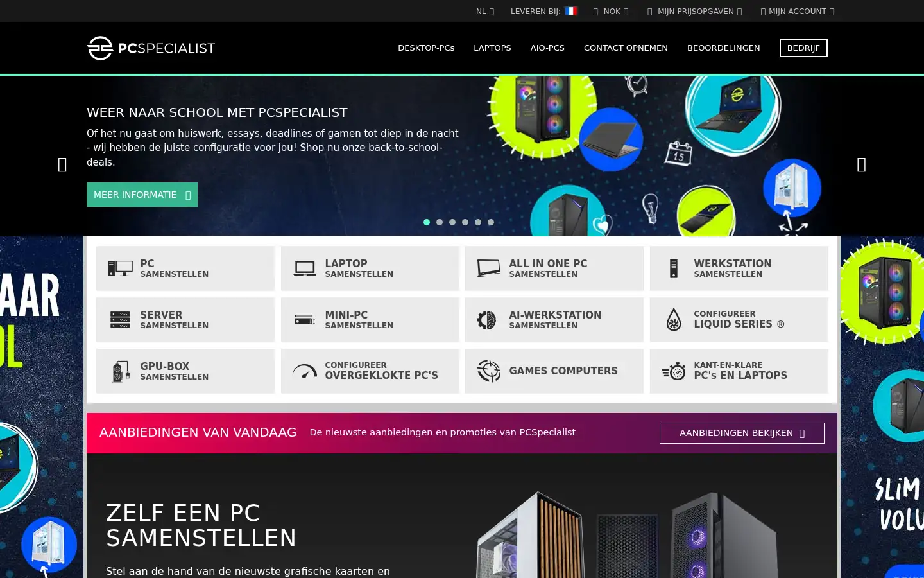Click Aanbiedingen Bekijken button
Image resolution: width=924 pixels, height=578 pixels.
pos(742,433)
